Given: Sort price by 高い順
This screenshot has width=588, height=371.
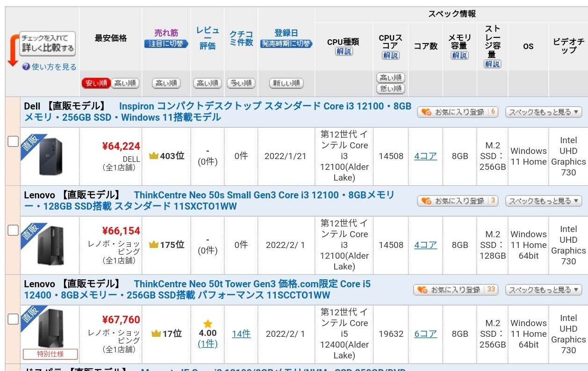Looking at the screenshot, I should tap(125, 83).
